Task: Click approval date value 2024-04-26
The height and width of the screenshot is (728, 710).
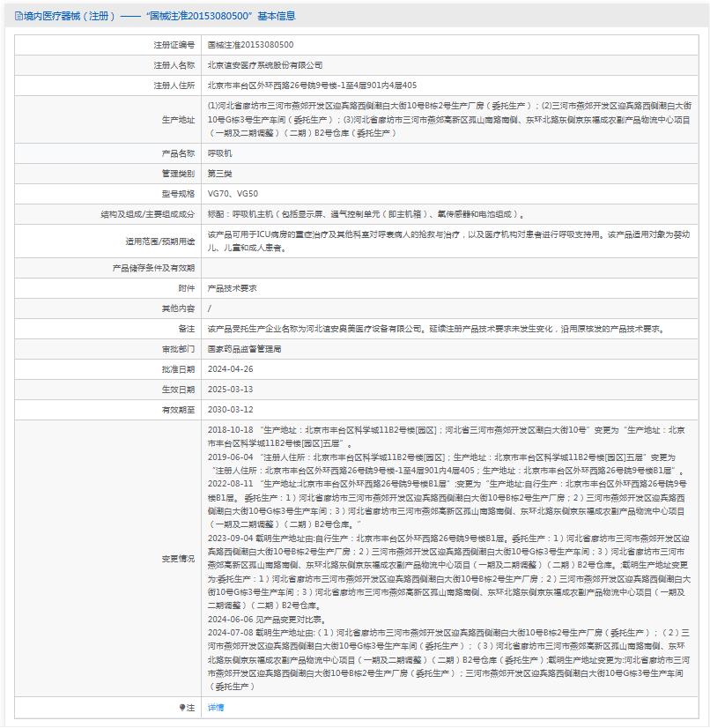Action: pyautogui.click(x=229, y=369)
